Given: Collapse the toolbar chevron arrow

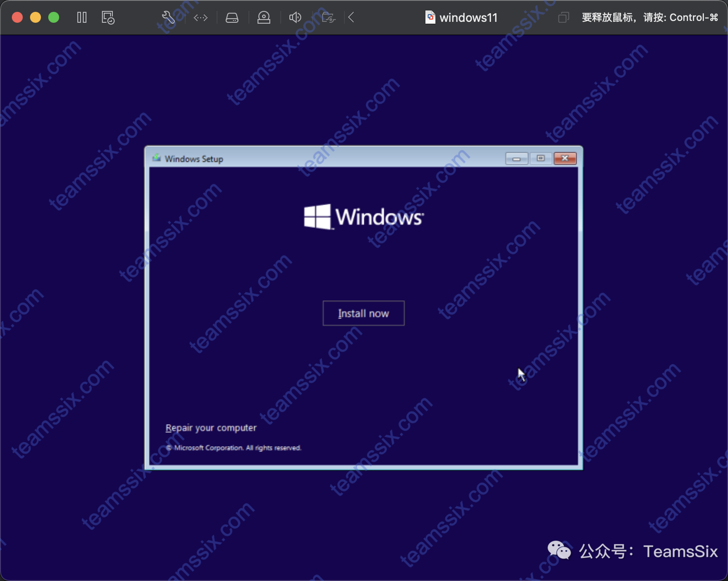Looking at the screenshot, I should (x=351, y=18).
